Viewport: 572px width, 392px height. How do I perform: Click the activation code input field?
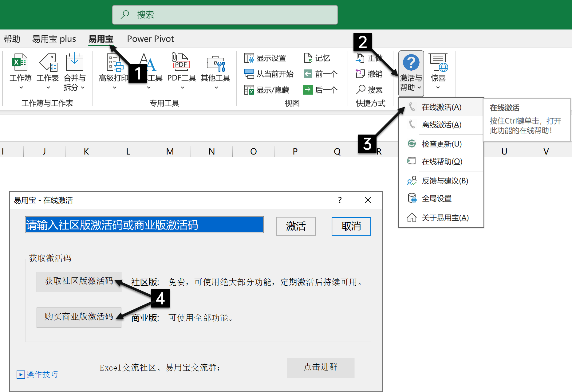coord(144,225)
